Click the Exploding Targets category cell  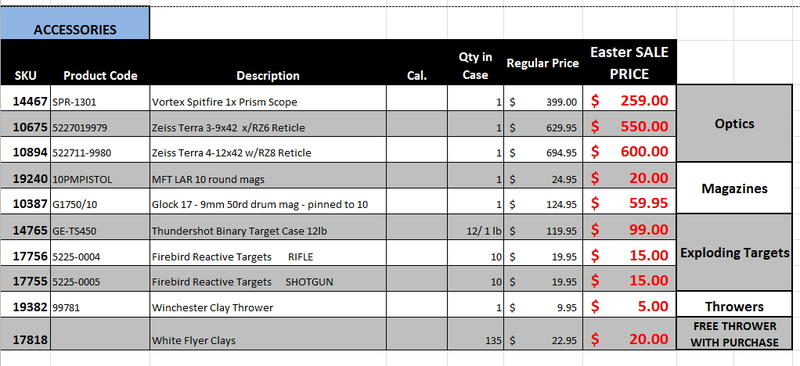(x=734, y=253)
